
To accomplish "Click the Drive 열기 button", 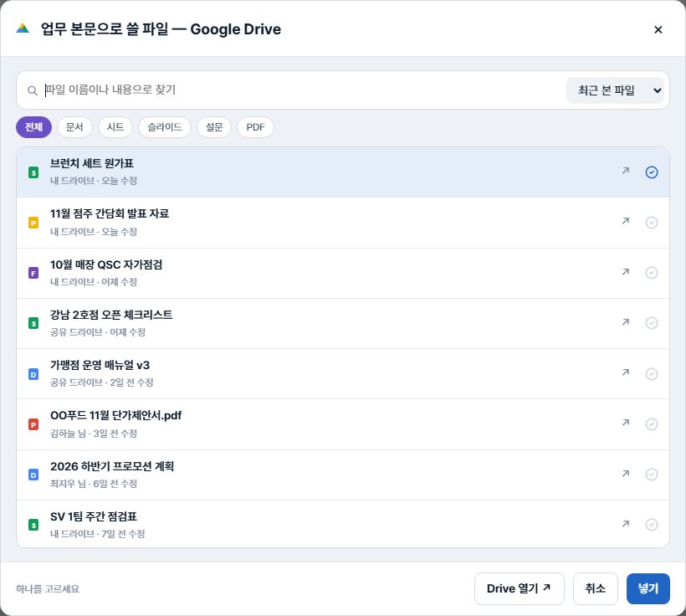I will coord(520,588).
